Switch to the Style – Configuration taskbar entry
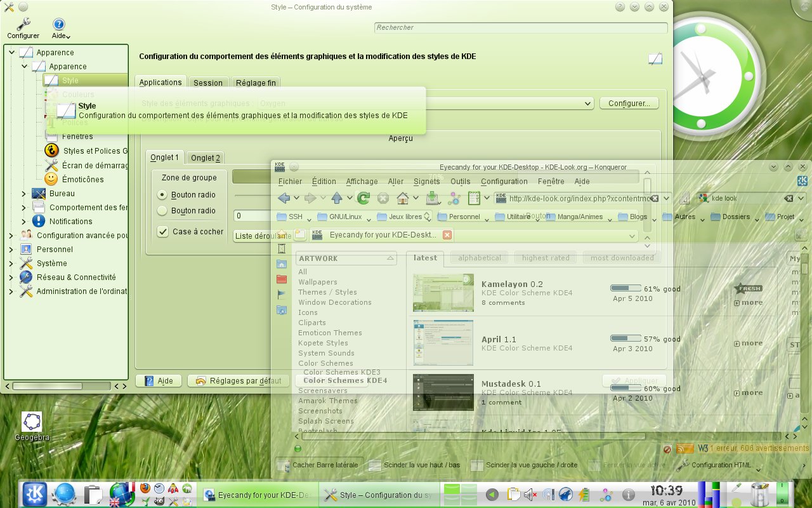812x508 pixels. pos(379,495)
